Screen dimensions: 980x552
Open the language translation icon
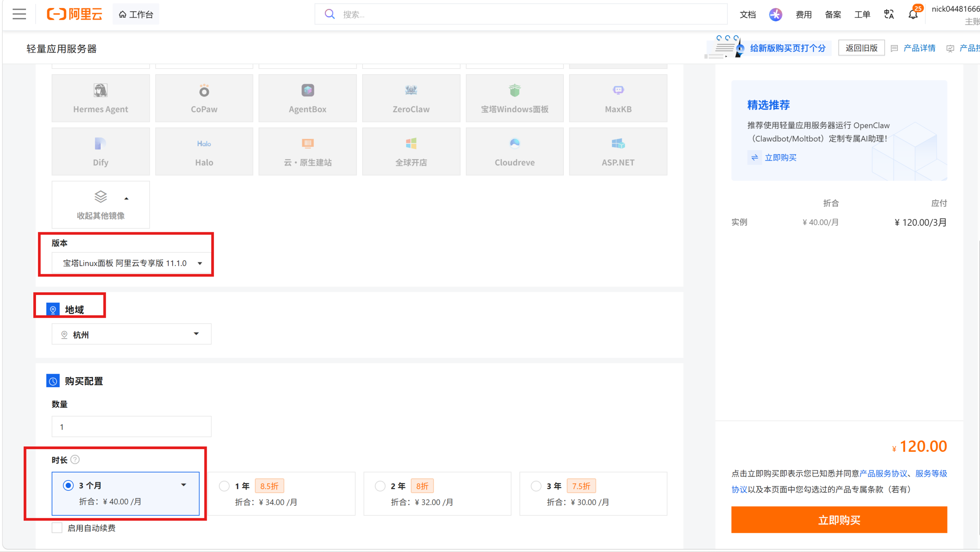click(889, 15)
